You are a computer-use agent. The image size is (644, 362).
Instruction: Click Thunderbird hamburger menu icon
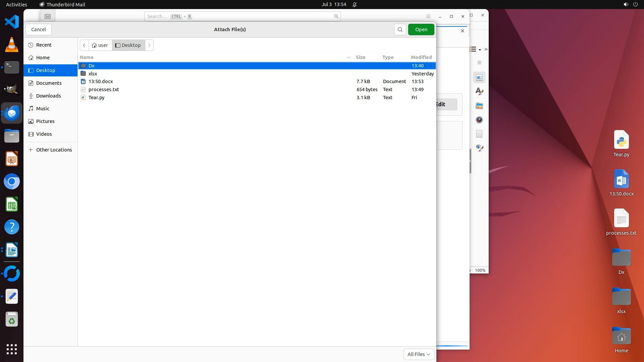(x=428, y=16)
